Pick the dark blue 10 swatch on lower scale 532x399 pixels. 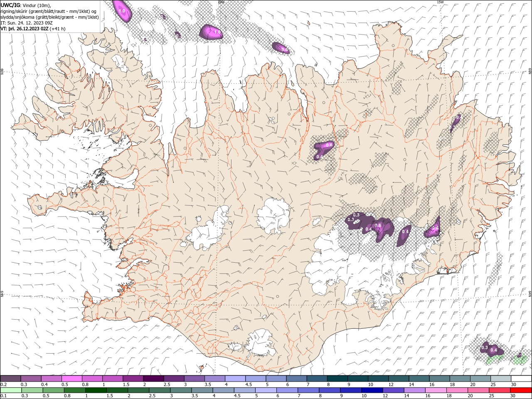[x=372, y=390]
